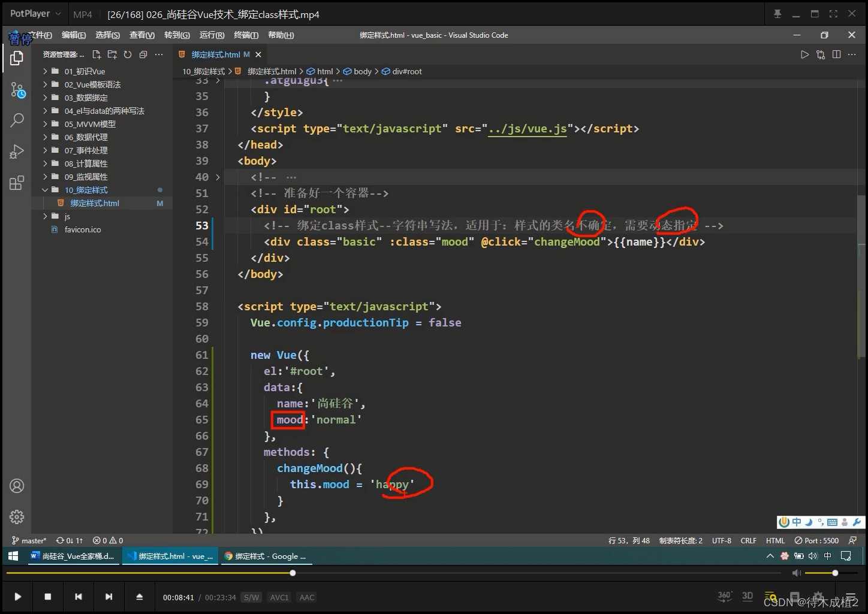Synchronize changes in the status bar
The width and height of the screenshot is (868, 614).
70,540
